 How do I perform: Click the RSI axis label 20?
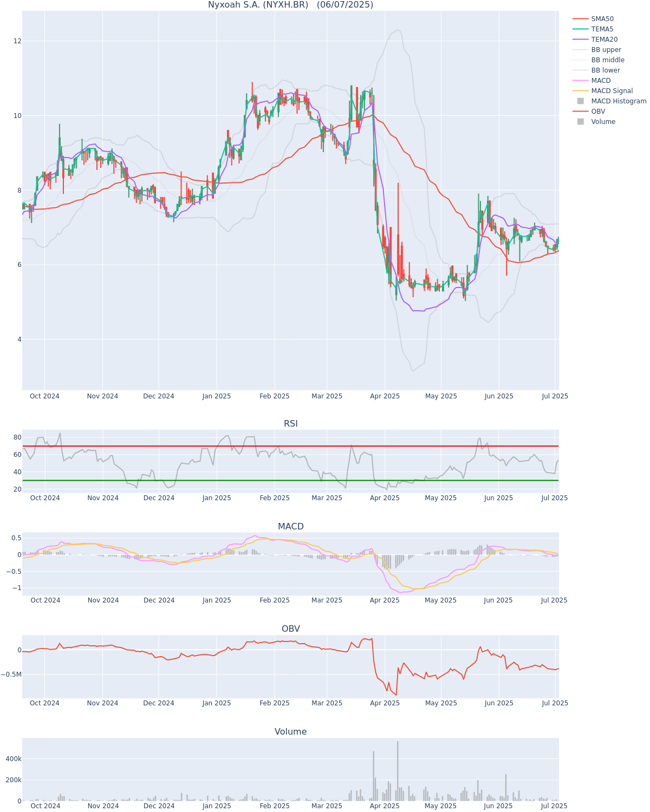[x=17, y=489]
